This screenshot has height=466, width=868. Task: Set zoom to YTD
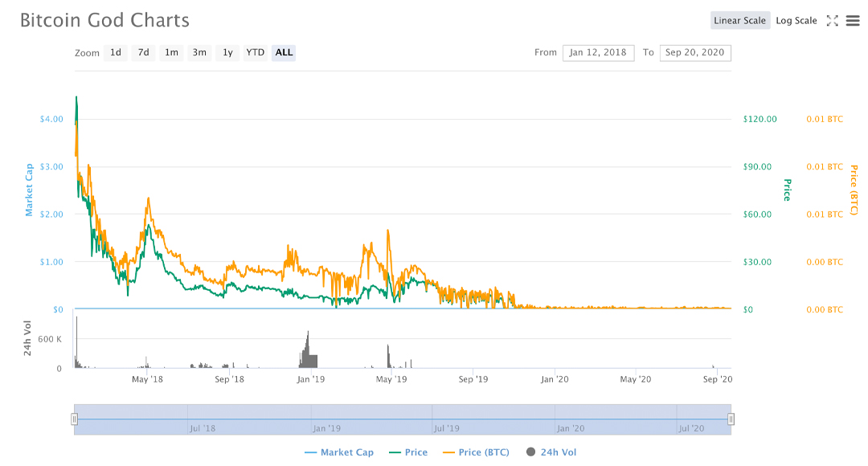point(256,52)
